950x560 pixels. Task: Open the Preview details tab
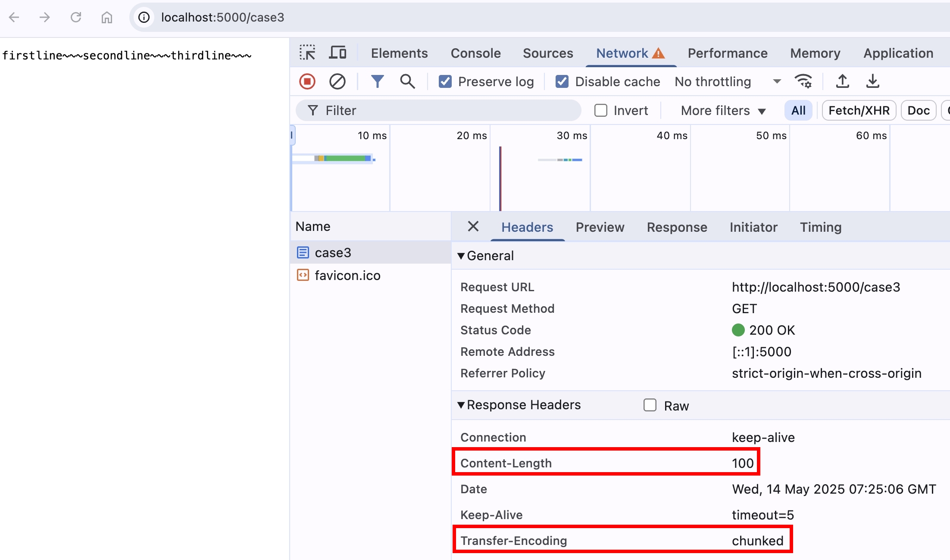[x=600, y=227]
